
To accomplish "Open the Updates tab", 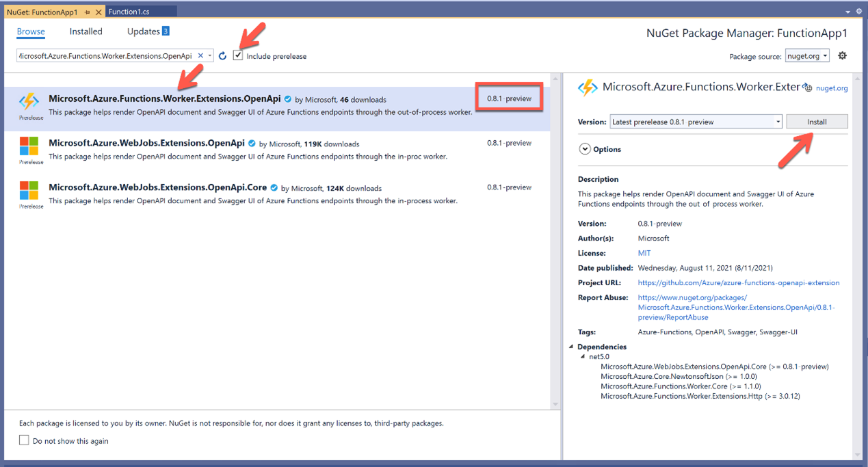I will 144,31.
